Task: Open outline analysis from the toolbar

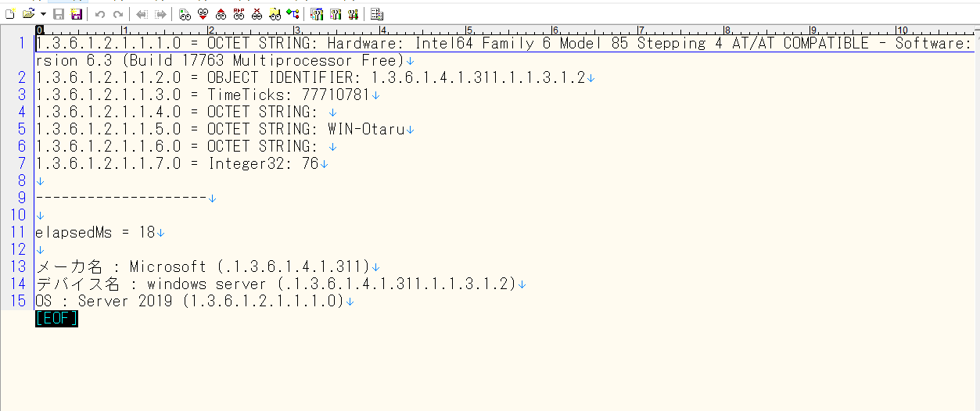Action: click(x=293, y=14)
